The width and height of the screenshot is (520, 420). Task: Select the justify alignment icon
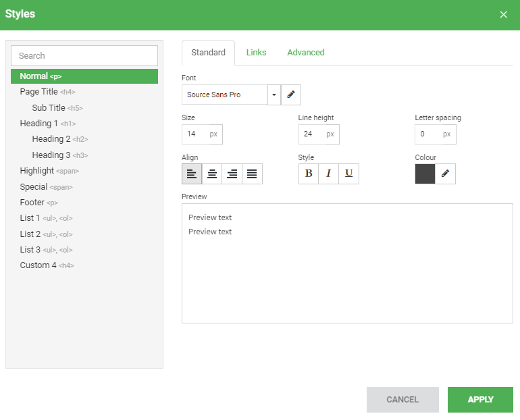coord(252,174)
